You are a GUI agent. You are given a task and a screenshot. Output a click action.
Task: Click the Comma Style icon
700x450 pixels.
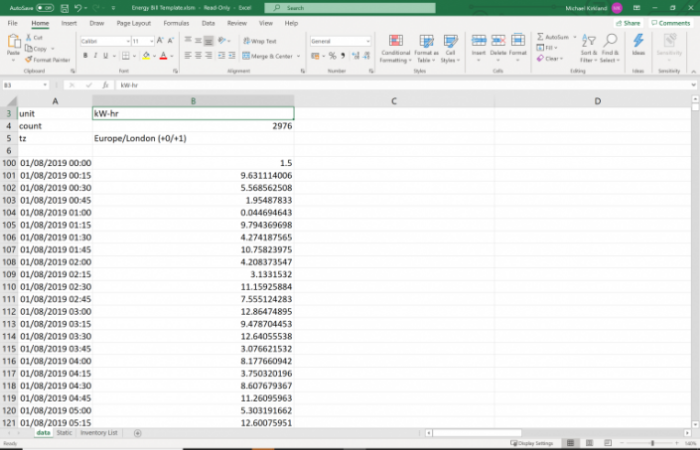click(343, 56)
